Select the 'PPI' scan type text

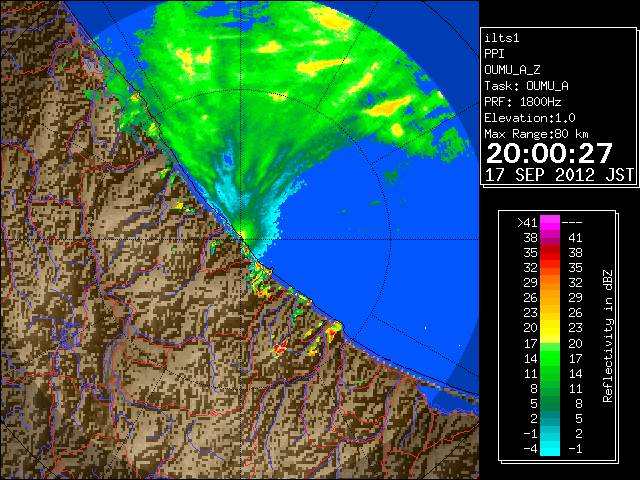coord(494,54)
